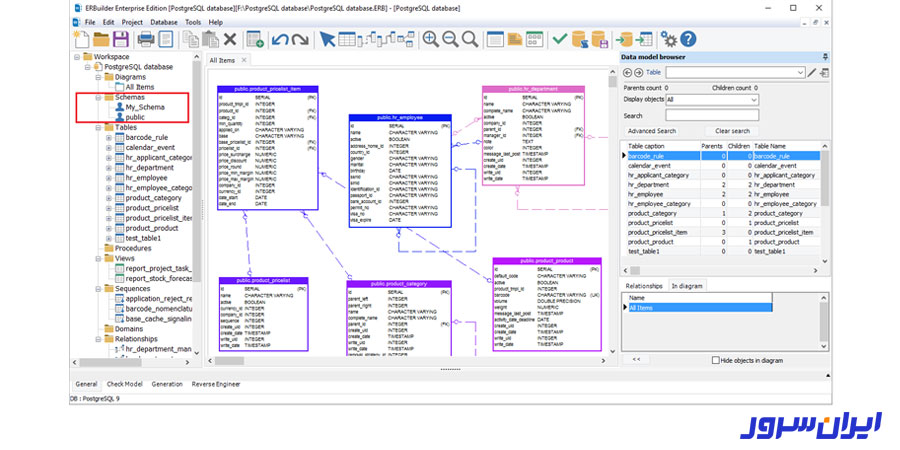Select the public schema tree item
Viewport: 900px width, 450px height.
[x=135, y=117]
